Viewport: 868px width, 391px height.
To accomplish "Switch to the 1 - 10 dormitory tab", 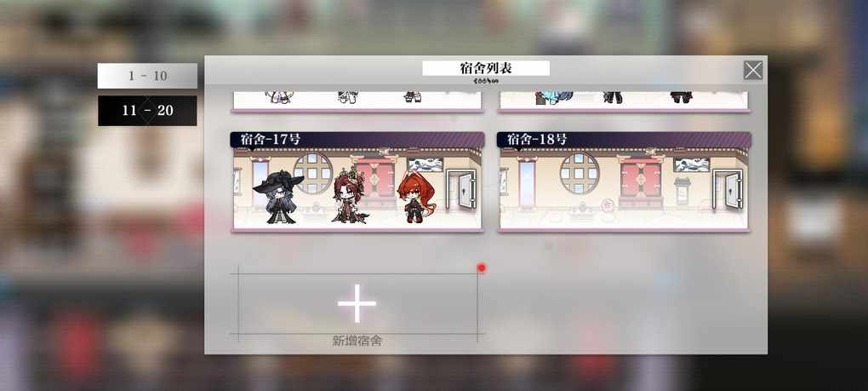I will [147, 76].
